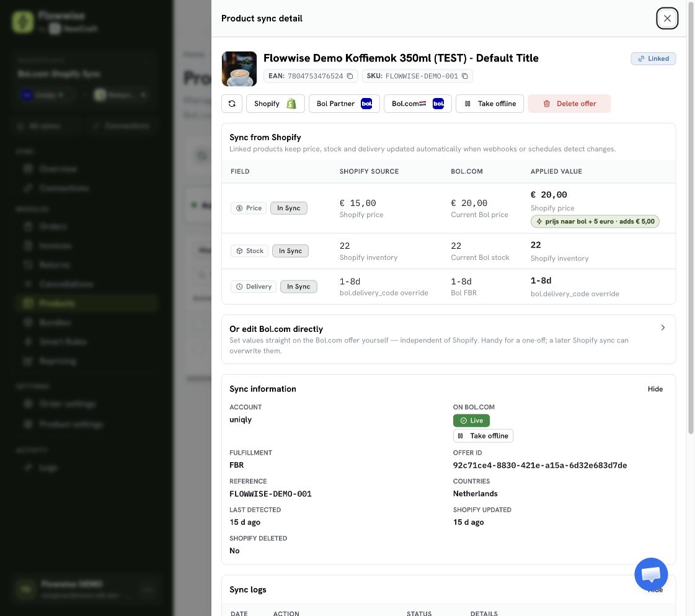Screen dimensions: 695x616
Task: Click the prijs naar bol + 5 euro rule tag
Action: point(595,221)
